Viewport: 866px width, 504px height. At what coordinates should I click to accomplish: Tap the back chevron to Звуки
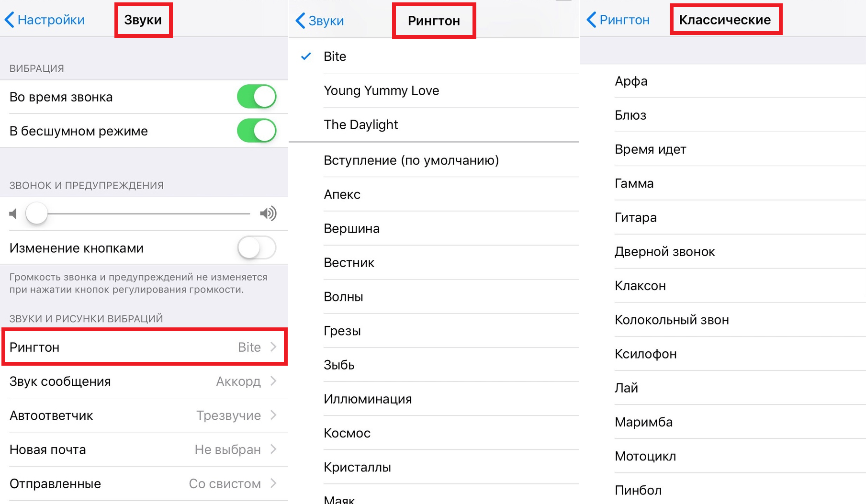point(300,21)
